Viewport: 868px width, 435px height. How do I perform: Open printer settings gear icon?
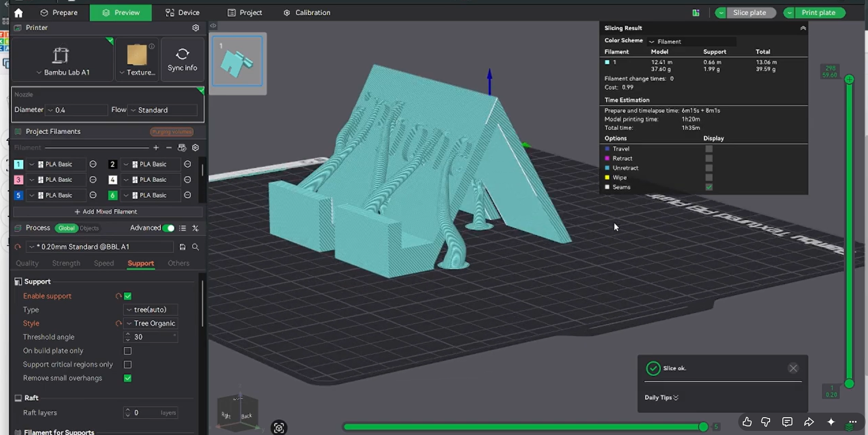click(x=196, y=28)
